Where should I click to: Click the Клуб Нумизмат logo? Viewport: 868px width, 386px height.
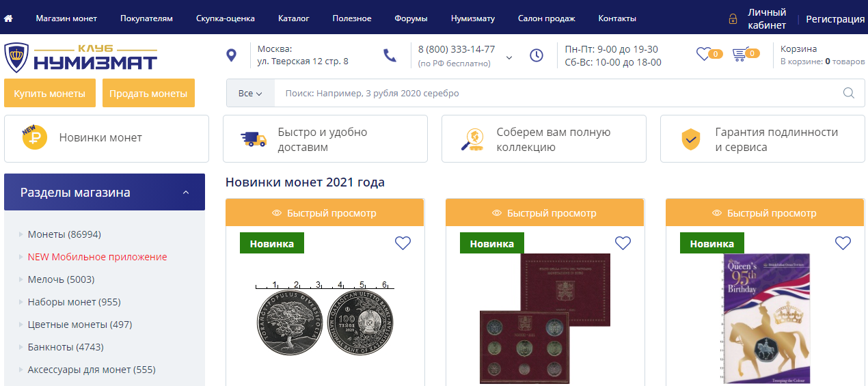81,58
